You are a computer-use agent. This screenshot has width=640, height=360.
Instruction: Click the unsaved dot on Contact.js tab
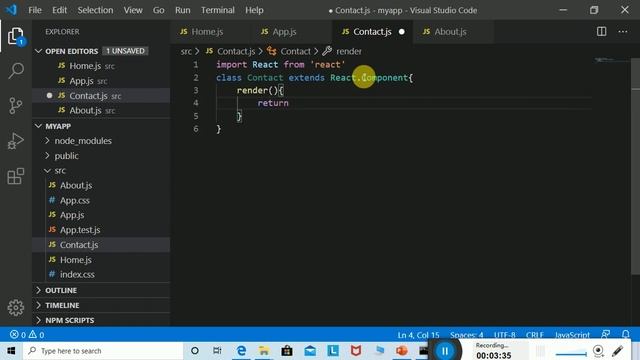[x=402, y=32]
